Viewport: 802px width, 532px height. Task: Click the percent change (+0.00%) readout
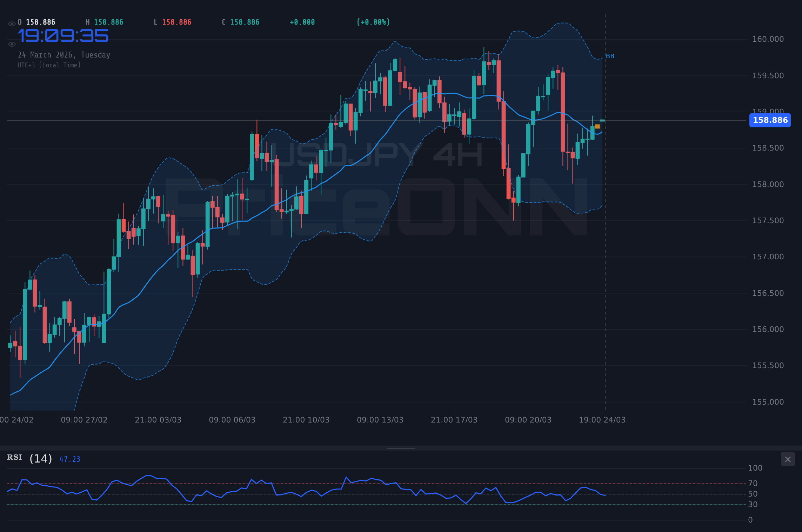pos(373,22)
